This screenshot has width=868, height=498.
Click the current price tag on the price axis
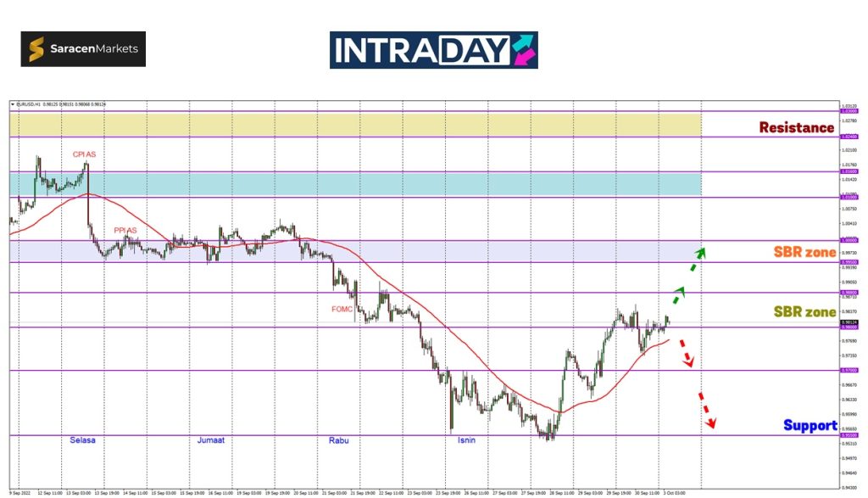coord(849,322)
